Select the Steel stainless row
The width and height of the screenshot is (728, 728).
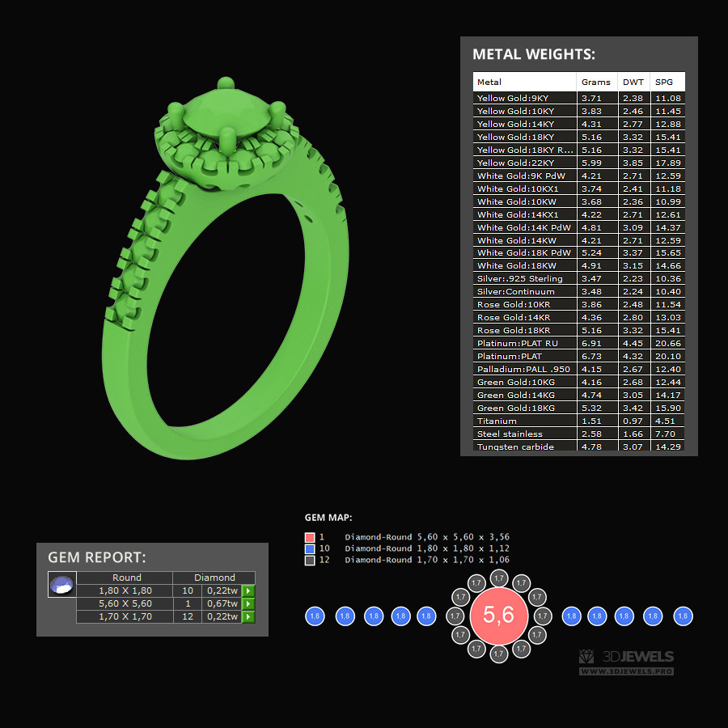(579, 434)
